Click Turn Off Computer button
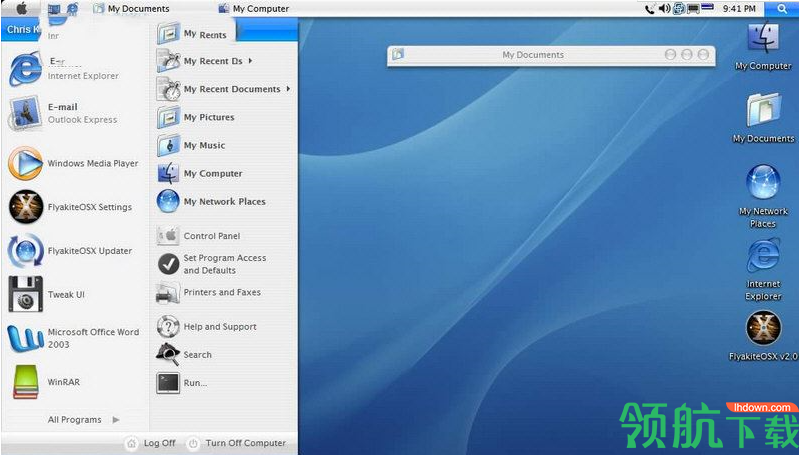The image size is (799, 455). pyautogui.click(x=237, y=443)
